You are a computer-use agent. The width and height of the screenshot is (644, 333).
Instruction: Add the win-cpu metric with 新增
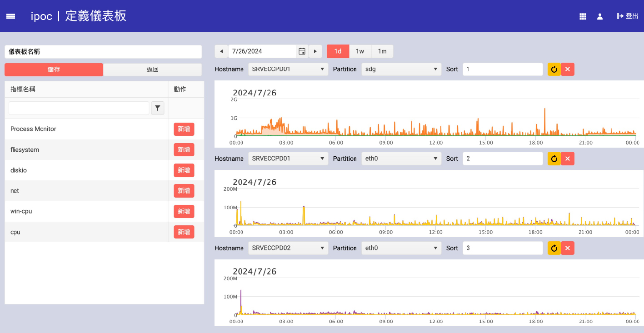pos(184,211)
